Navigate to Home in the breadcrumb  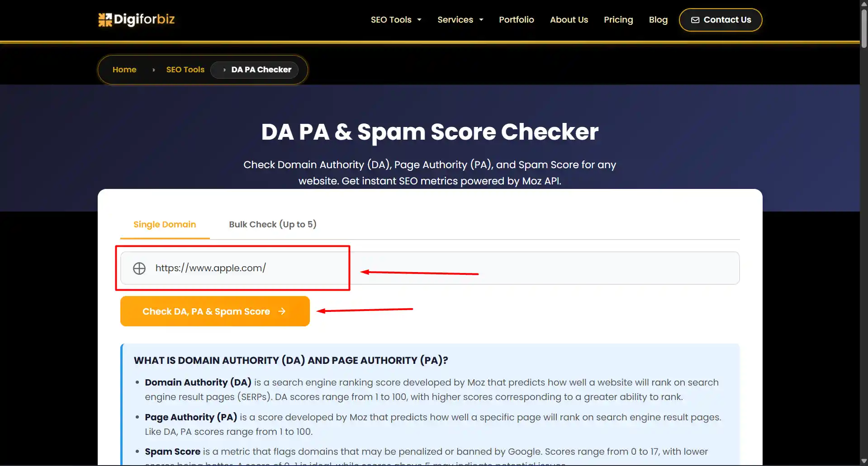click(124, 70)
